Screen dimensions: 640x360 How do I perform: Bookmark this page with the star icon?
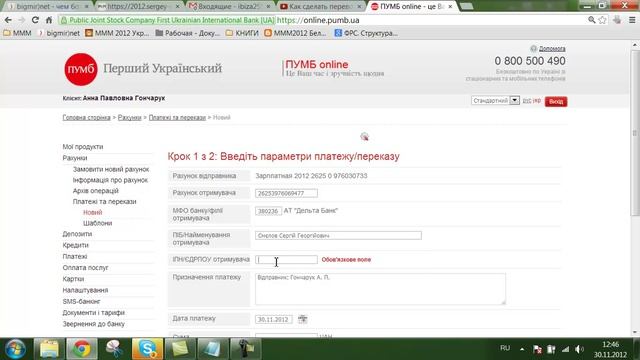(x=602, y=20)
